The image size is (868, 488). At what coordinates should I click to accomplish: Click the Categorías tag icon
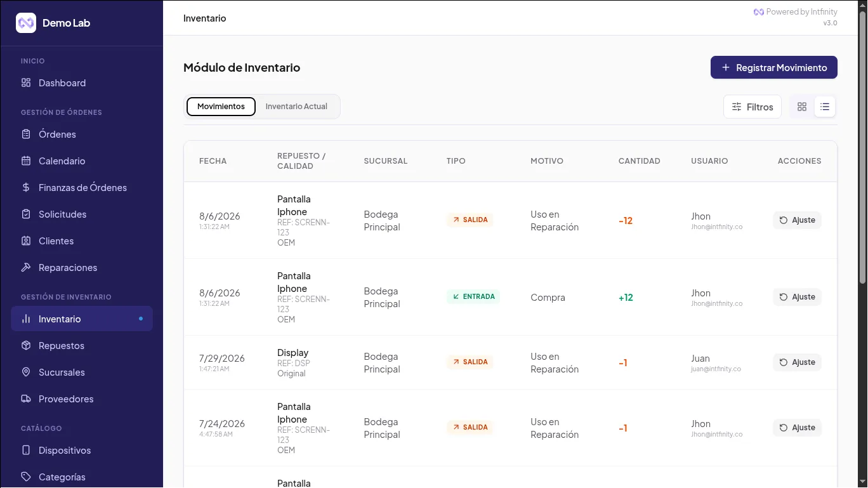26,477
